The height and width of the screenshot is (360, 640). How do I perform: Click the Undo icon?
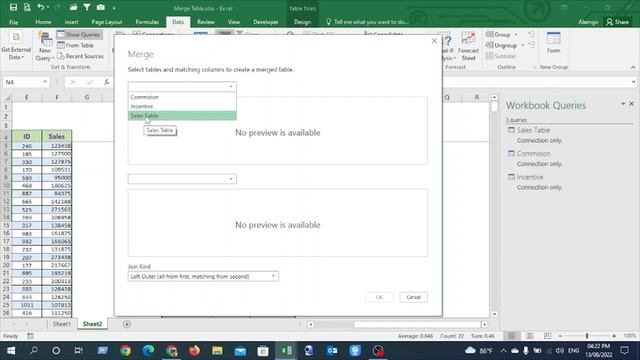click(40, 7)
